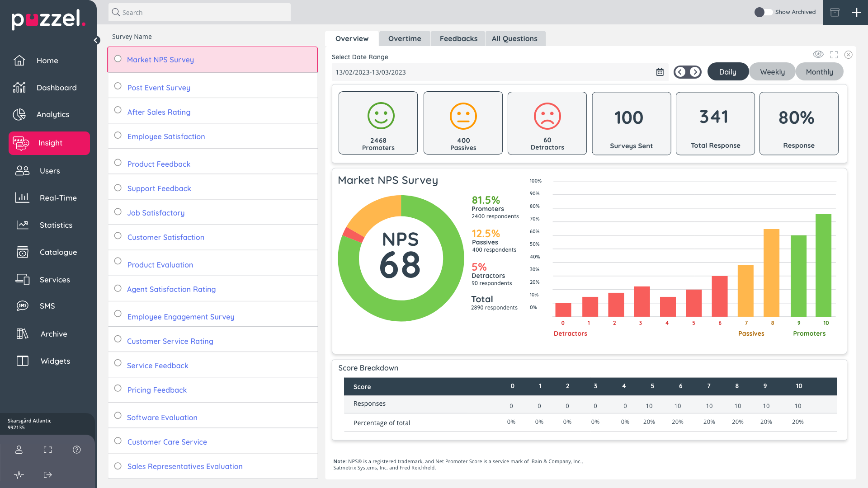Toggle widget visibility eye icon
Image resolution: width=868 pixels, height=488 pixels.
tap(818, 54)
